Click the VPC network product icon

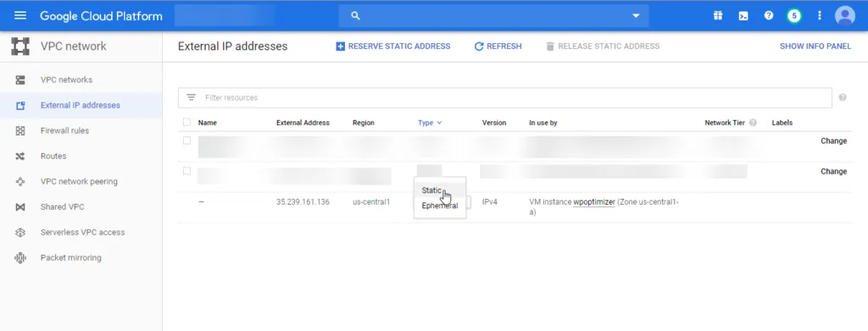pos(20,47)
